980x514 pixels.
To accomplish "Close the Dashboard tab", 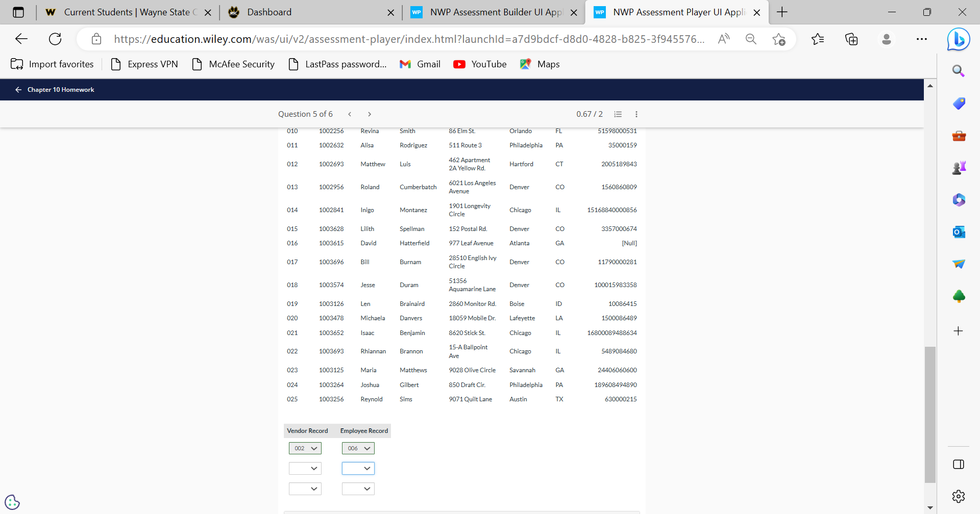I will [391, 12].
